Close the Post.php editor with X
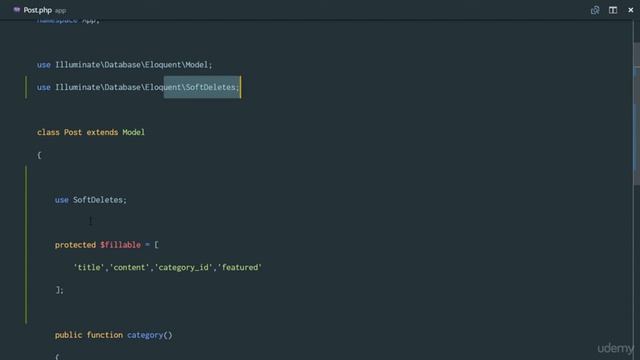 point(631,10)
